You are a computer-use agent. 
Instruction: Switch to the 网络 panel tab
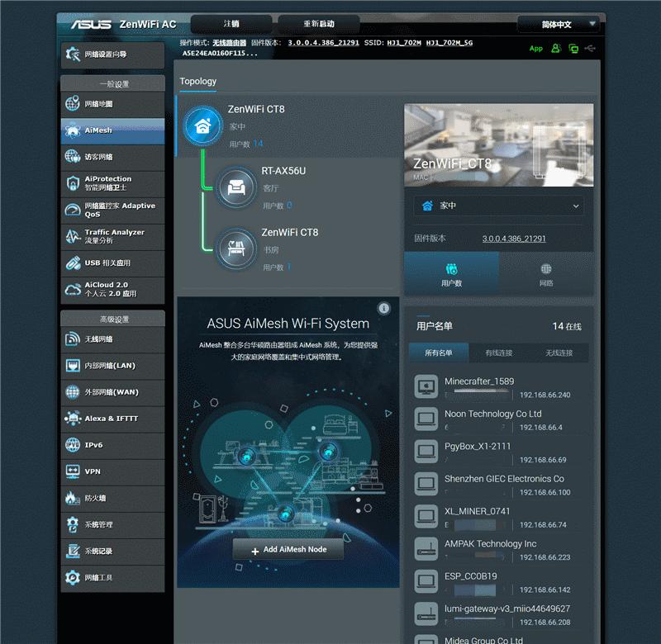[x=546, y=274]
